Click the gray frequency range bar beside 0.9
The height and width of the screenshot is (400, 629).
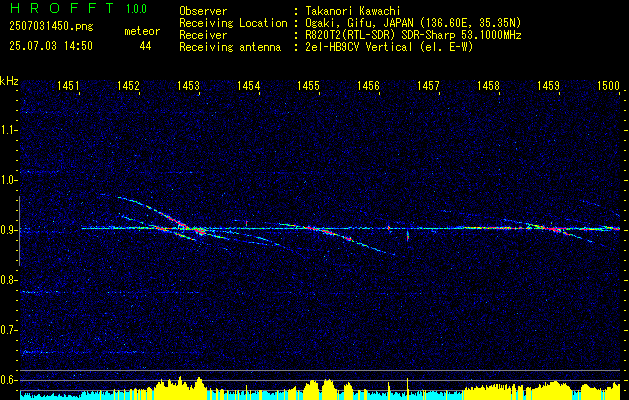[x=19, y=231]
